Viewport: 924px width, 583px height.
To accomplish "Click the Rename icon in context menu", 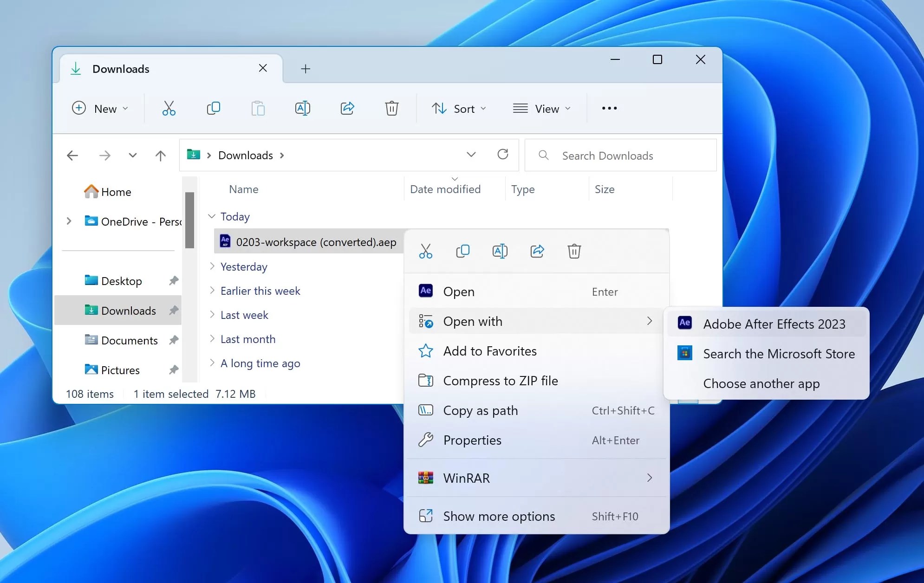I will (500, 251).
